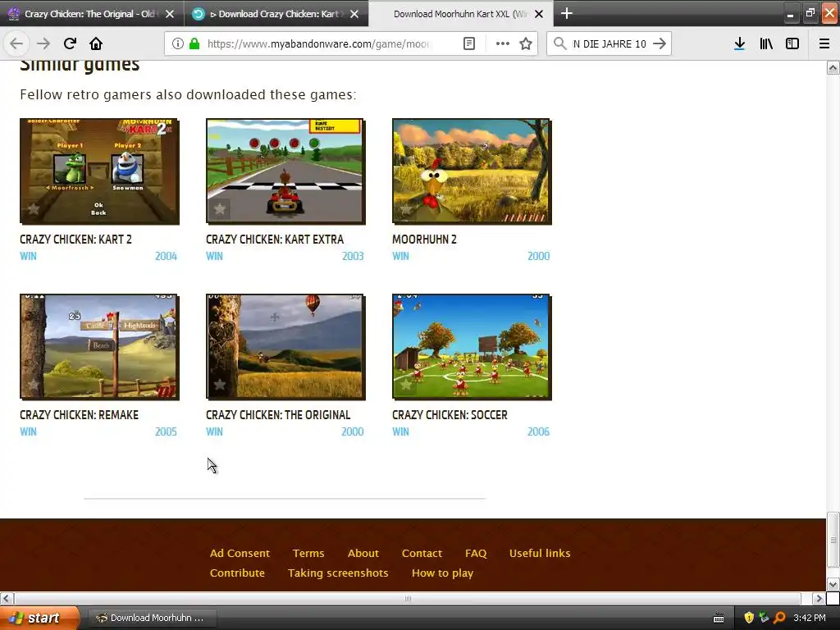Open the Windows start menu
Image resolution: width=840 pixels, height=630 pixels.
pos(39,618)
